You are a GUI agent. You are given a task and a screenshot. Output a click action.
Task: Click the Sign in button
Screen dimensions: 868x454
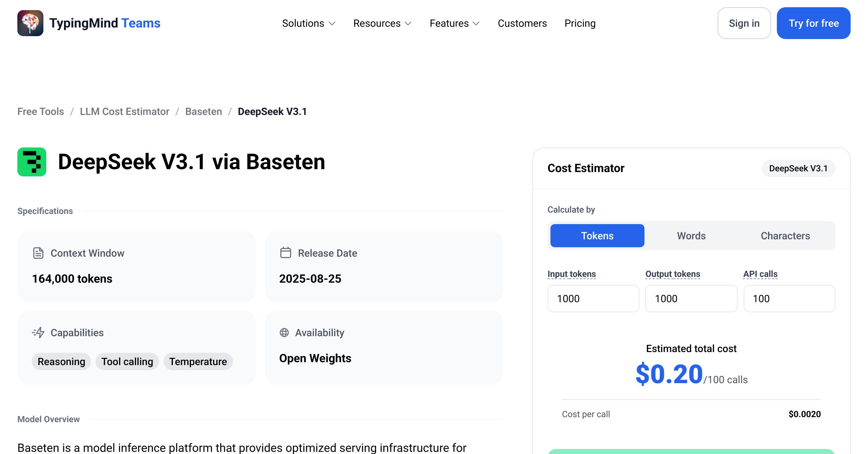pyautogui.click(x=744, y=23)
